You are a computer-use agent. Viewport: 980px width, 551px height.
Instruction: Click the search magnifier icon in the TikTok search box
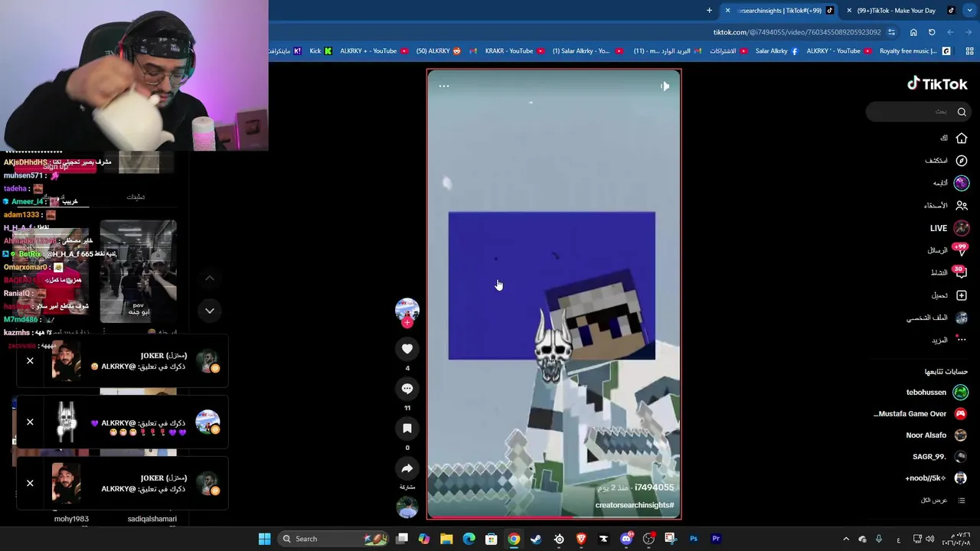tap(962, 112)
